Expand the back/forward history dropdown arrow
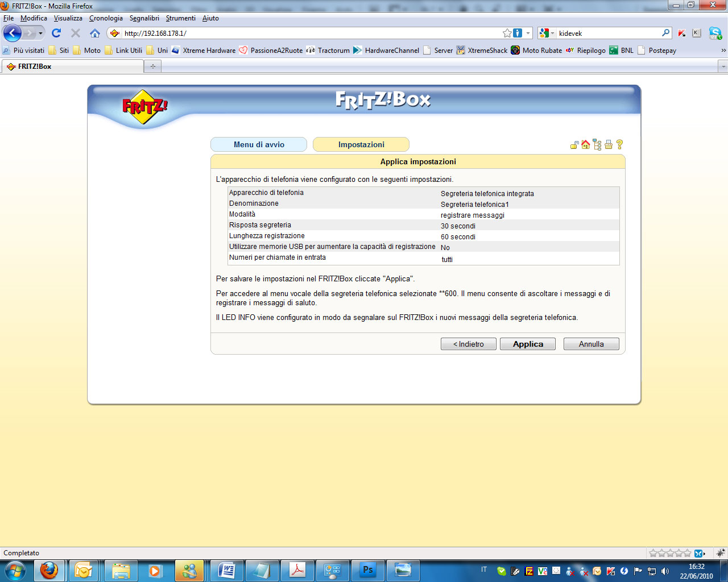Screen dimensions: 728x582 [40, 33]
